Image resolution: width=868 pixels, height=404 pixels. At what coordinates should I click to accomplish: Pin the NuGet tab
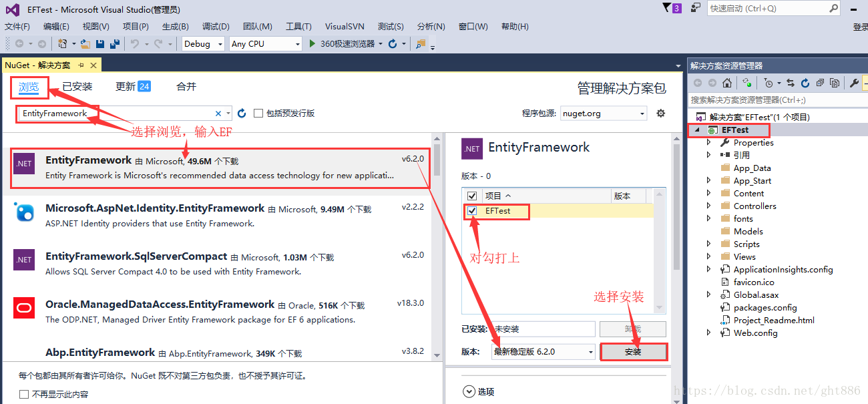click(81, 65)
